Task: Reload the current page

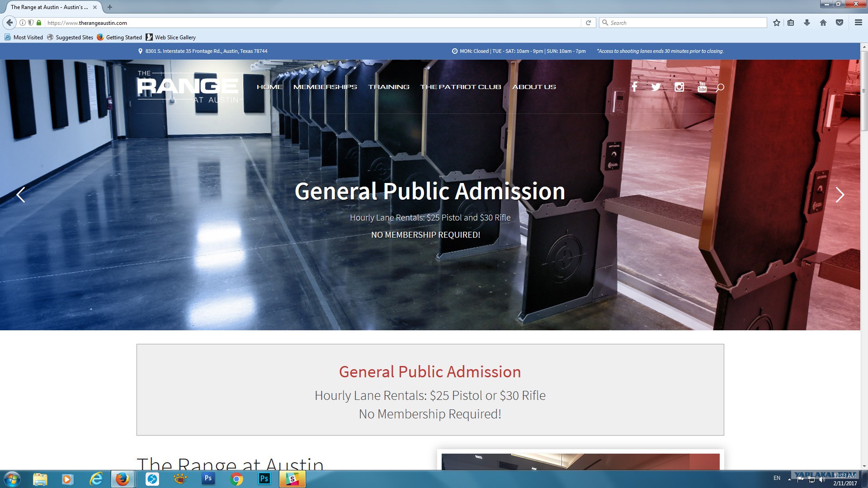Action: point(588,23)
